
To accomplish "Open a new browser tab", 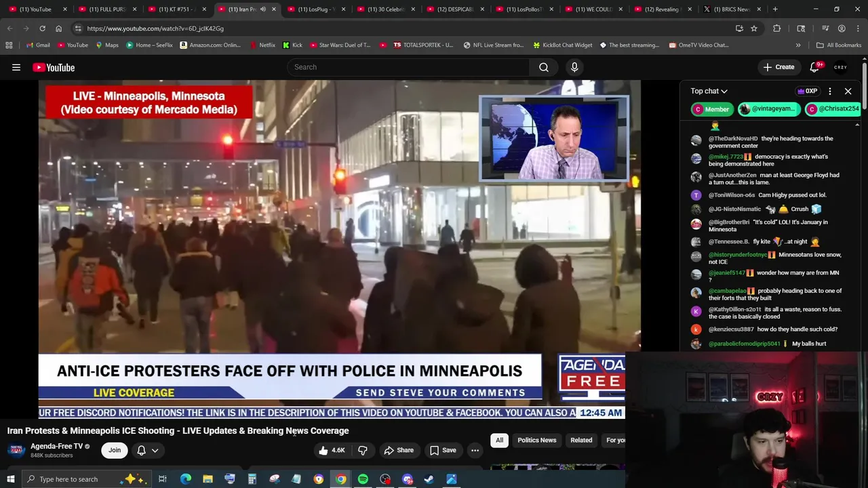I will click(x=775, y=9).
